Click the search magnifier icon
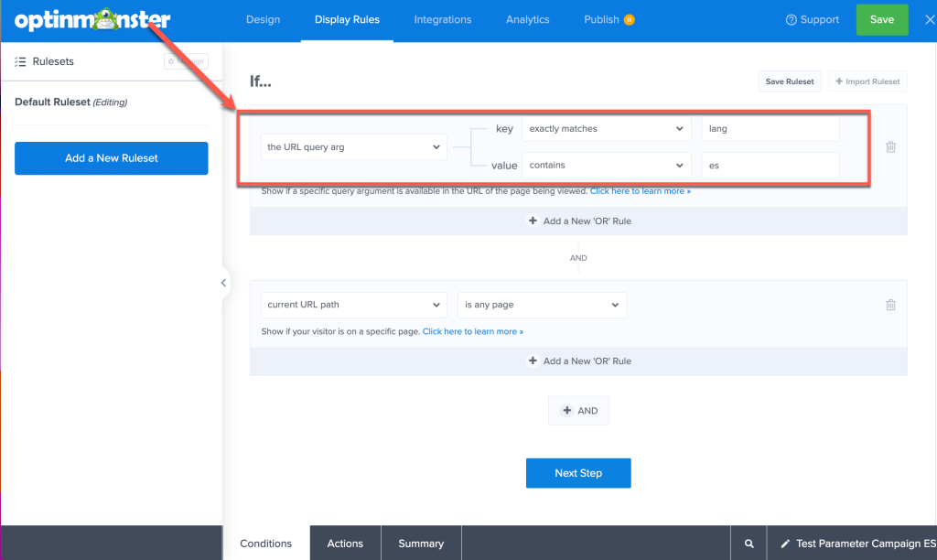937x560 pixels. (749, 544)
